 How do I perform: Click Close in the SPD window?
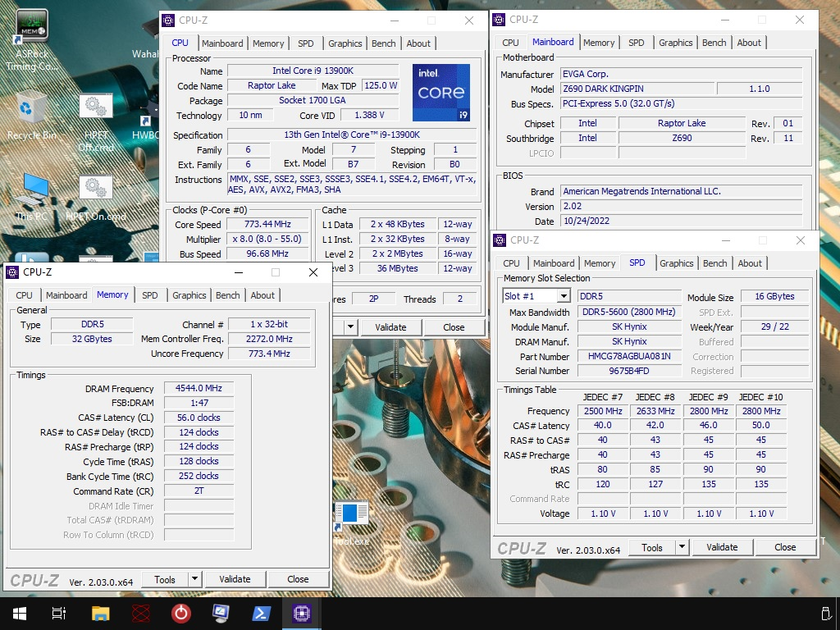[x=785, y=547]
